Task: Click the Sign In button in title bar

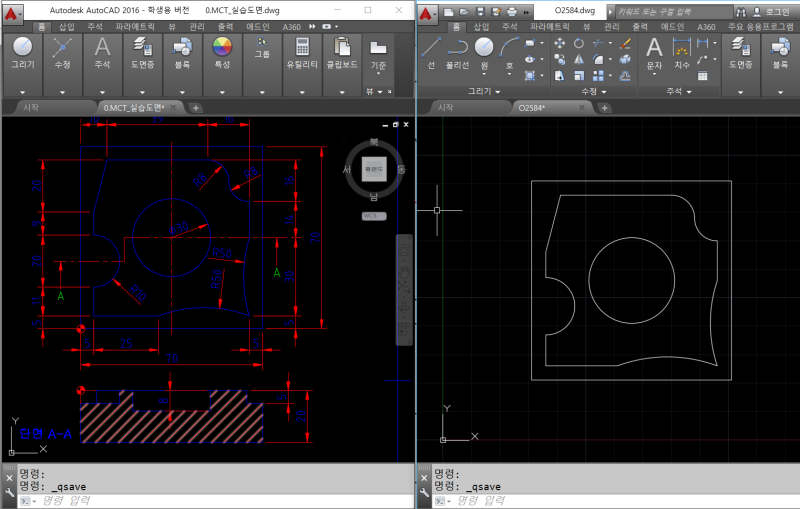Action: pos(770,11)
